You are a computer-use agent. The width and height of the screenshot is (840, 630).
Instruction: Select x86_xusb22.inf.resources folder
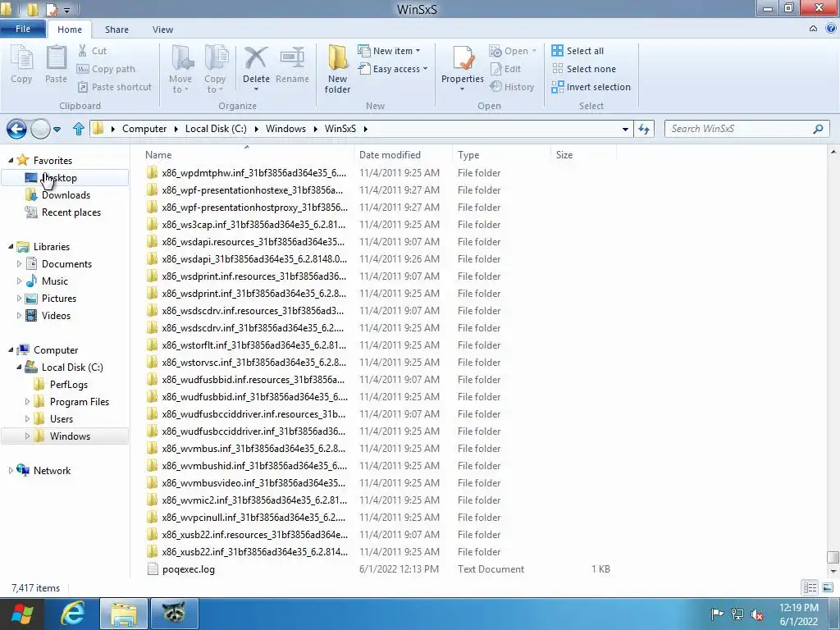click(254, 535)
